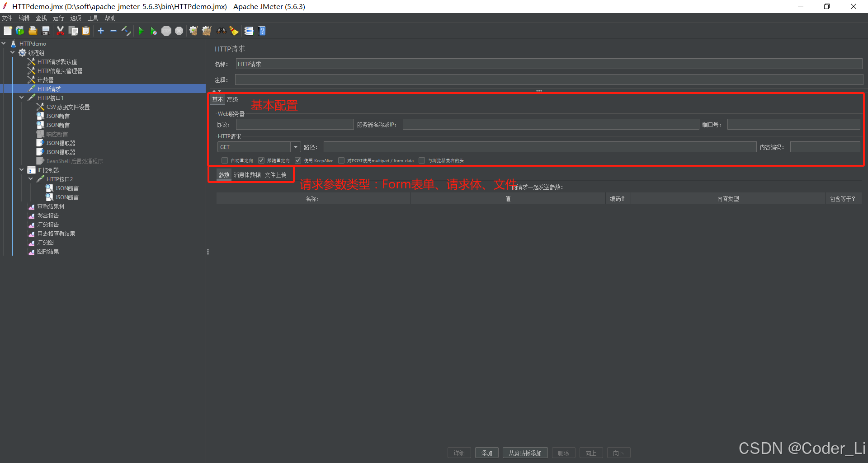Switch to the 文件上传 tab
Screen dimensions: 868x463
point(275,175)
